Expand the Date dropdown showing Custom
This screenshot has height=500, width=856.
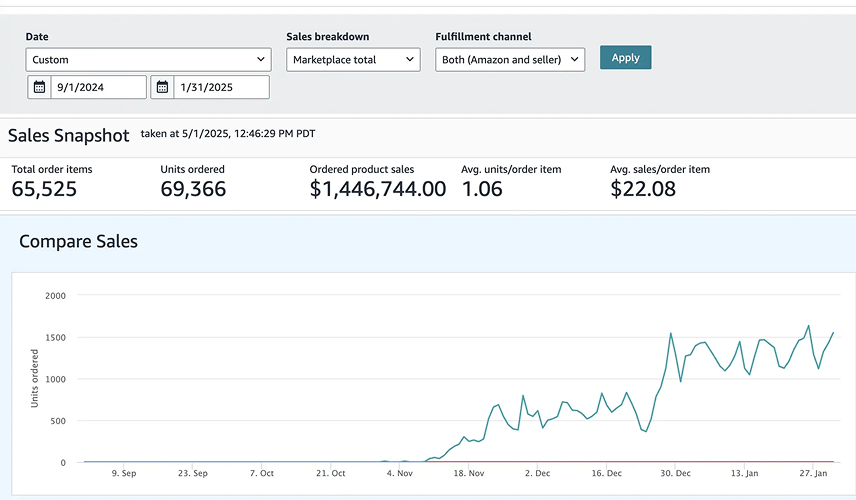tap(148, 60)
